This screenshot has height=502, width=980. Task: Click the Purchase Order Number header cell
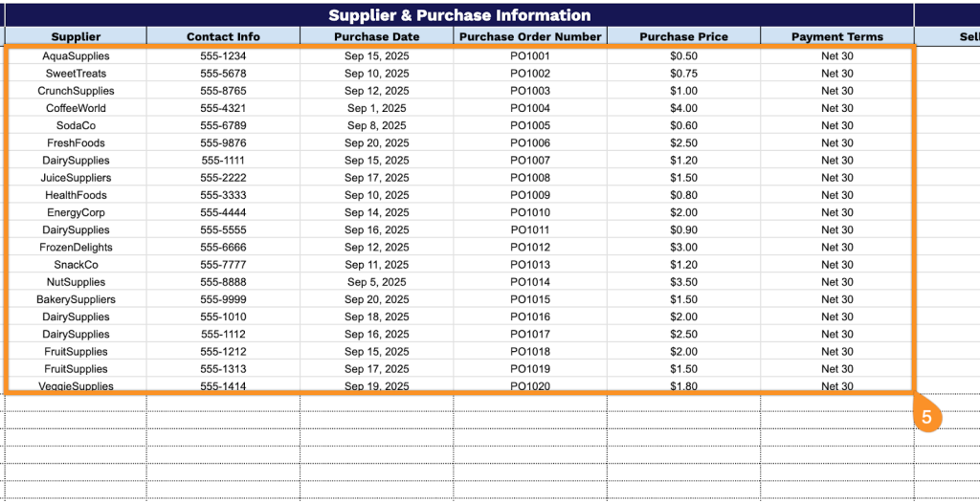pyautogui.click(x=530, y=36)
